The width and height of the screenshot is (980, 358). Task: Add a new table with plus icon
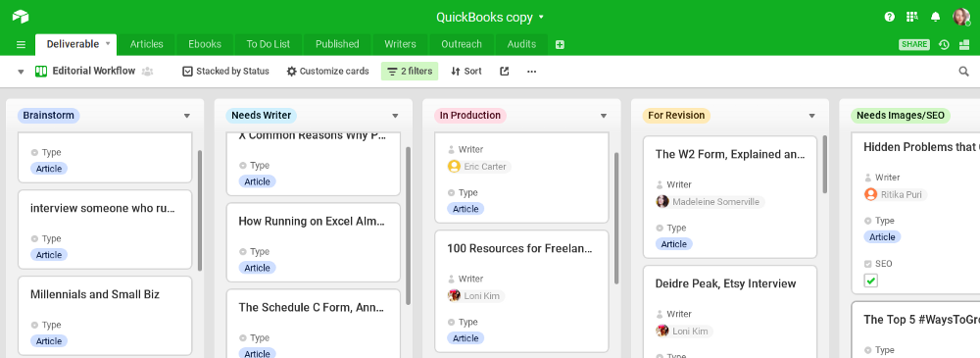pyautogui.click(x=560, y=44)
